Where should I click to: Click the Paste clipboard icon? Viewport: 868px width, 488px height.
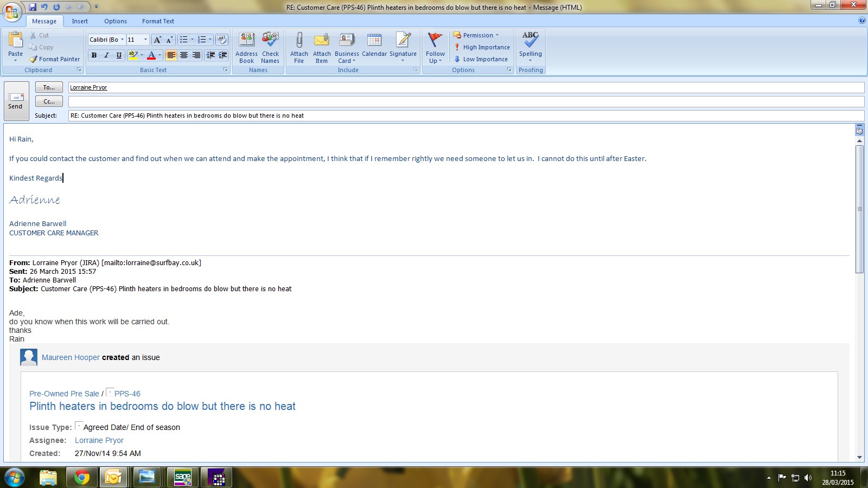(16, 40)
